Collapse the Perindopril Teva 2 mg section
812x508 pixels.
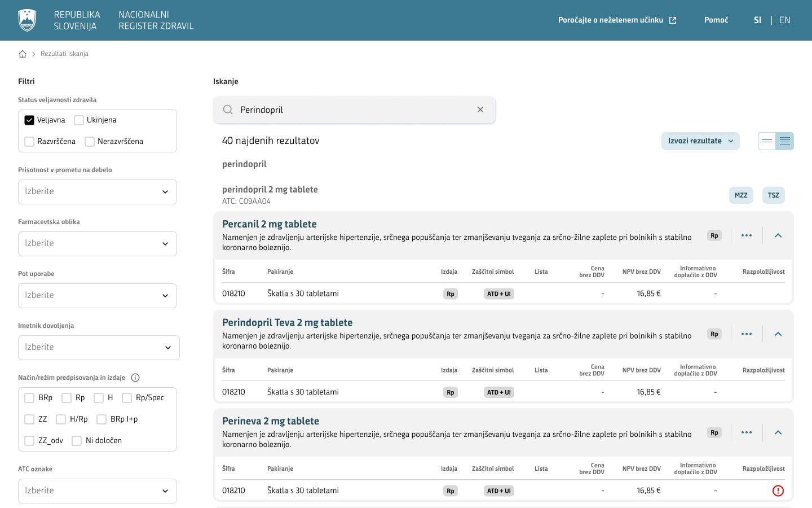(778, 334)
